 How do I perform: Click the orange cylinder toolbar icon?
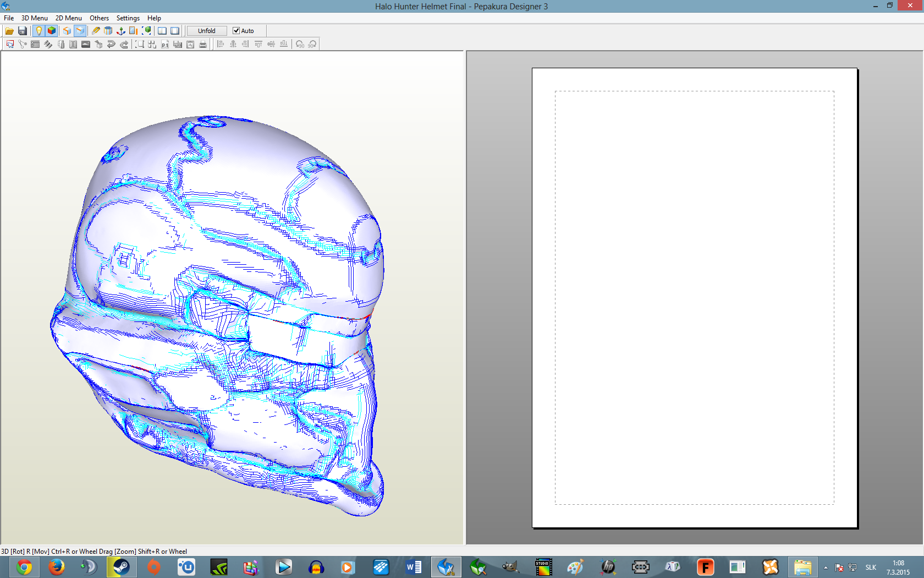pyautogui.click(x=108, y=31)
